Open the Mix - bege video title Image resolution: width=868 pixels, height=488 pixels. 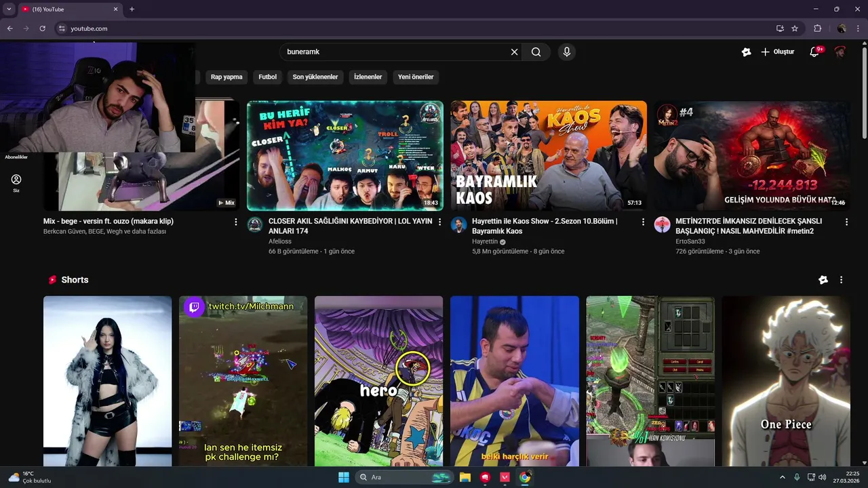click(x=108, y=221)
